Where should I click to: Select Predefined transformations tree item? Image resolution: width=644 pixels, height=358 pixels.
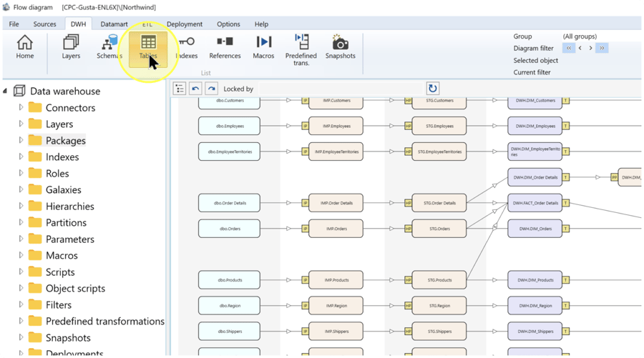(x=104, y=321)
